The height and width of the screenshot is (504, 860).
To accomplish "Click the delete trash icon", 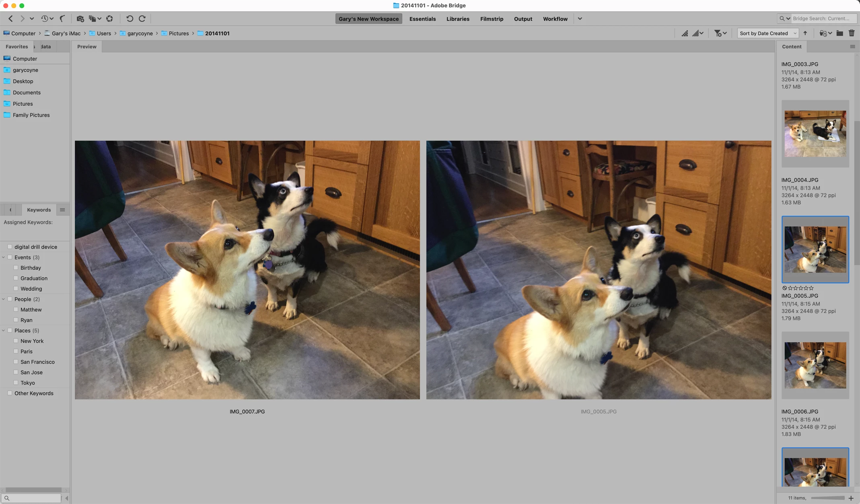I will pos(852,33).
